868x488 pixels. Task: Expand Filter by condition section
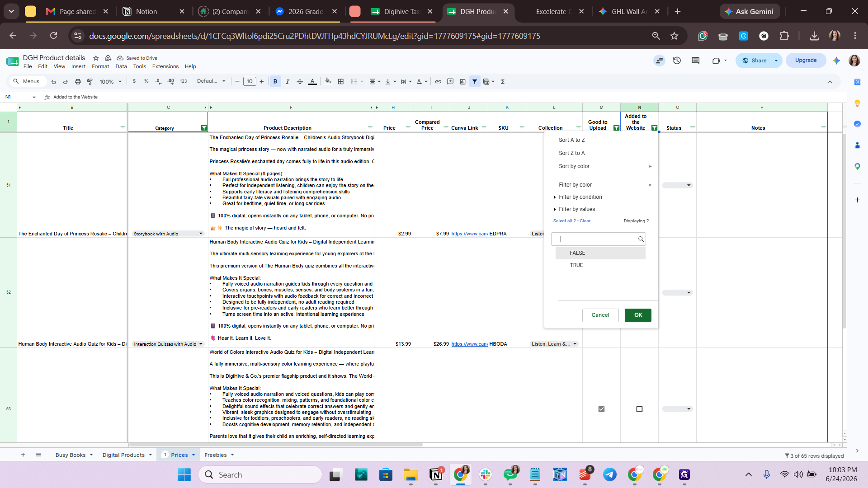(x=580, y=197)
